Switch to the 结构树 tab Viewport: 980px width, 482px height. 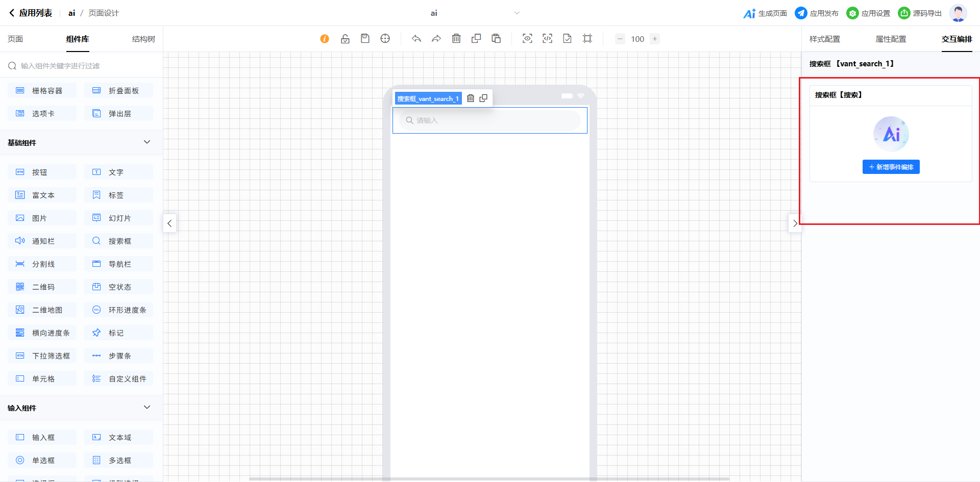pyautogui.click(x=143, y=39)
